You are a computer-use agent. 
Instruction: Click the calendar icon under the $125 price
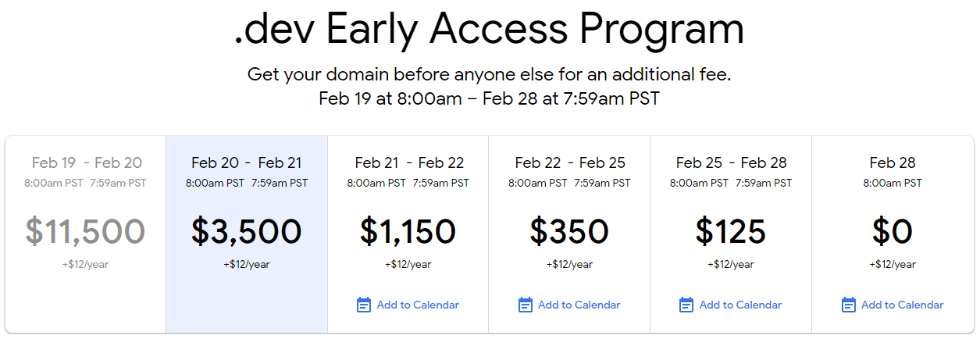coord(686,305)
